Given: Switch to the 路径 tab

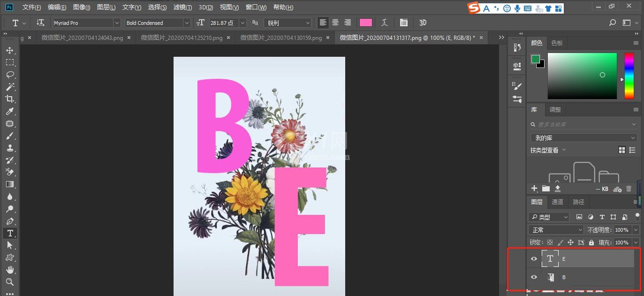Looking at the screenshot, I should tap(579, 202).
